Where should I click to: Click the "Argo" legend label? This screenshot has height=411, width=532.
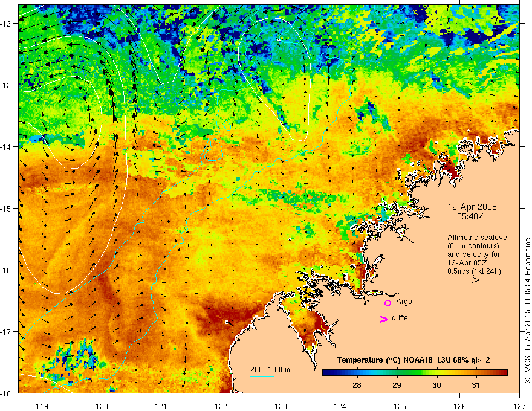point(404,302)
